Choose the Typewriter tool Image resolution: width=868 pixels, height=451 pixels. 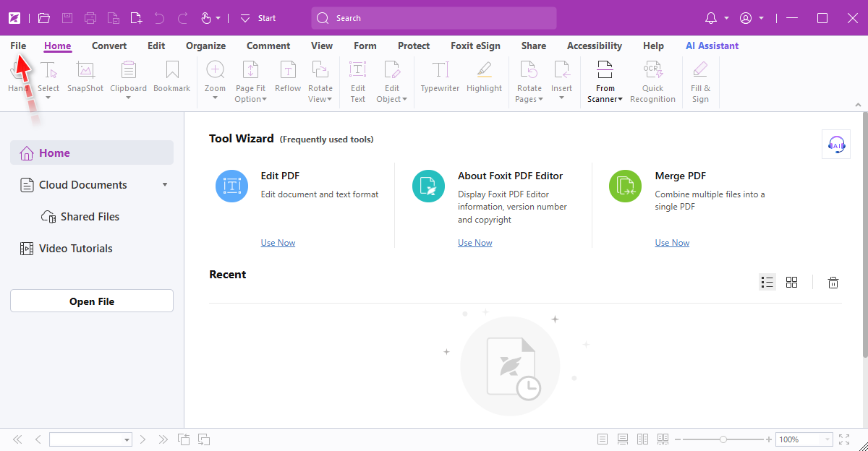[x=440, y=71]
